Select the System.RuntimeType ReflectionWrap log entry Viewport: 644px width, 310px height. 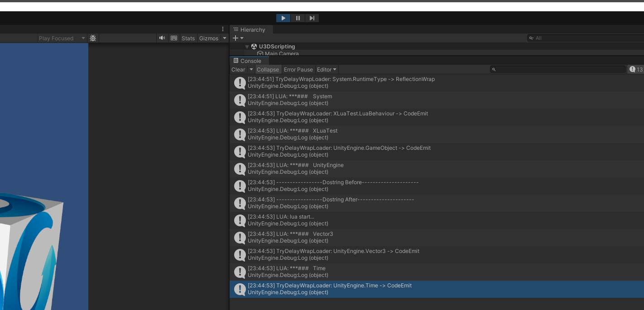437,83
